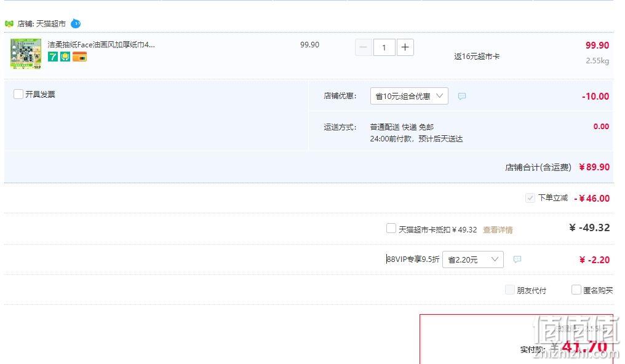The width and height of the screenshot is (625, 364).
Task: Click the red subtotal 99.90
Action: tap(597, 45)
